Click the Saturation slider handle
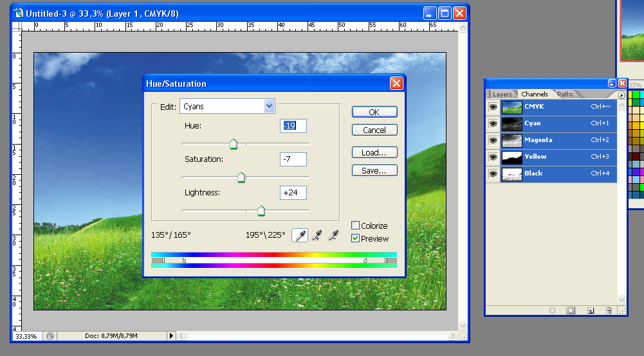Image resolution: width=644 pixels, height=356 pixels. [x=241, y=177]
